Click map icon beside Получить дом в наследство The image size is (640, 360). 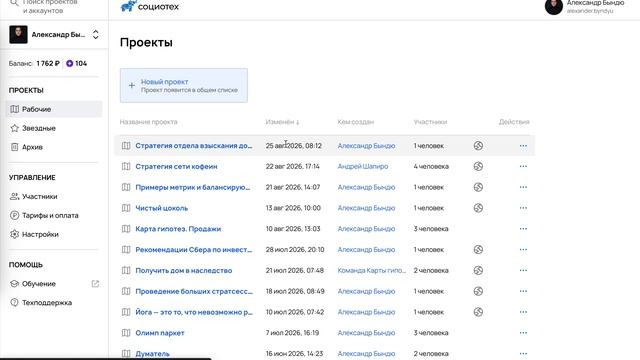pos(126,271)
